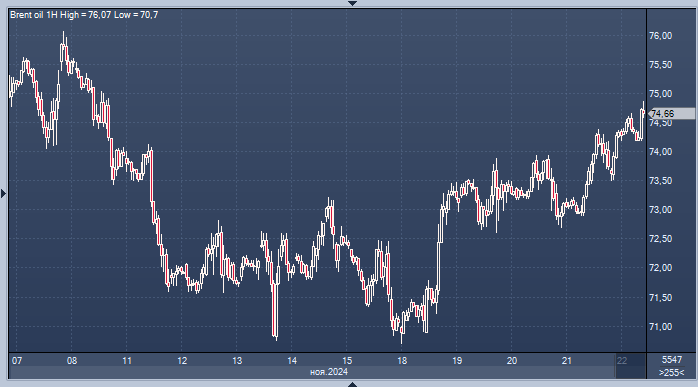Select highlighted date 22 on time axis
Screen dimensions: 698x387
click(x=622, y=361)
